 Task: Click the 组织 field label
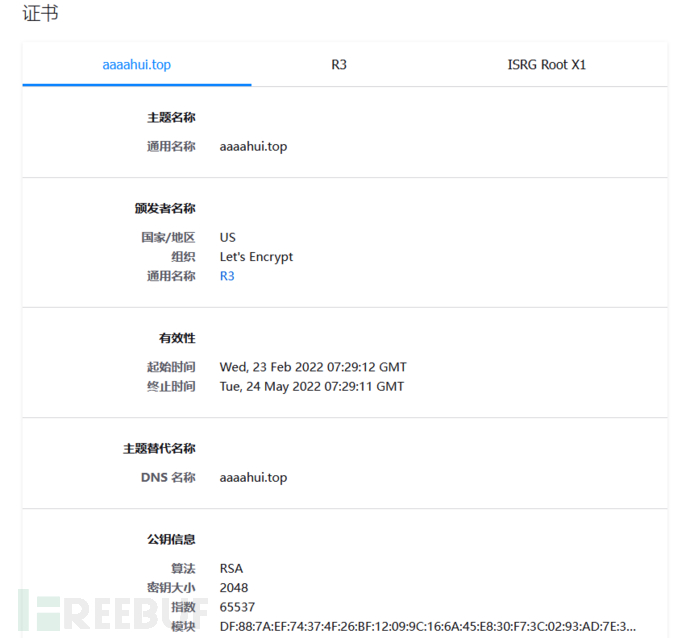click(183, 257)
